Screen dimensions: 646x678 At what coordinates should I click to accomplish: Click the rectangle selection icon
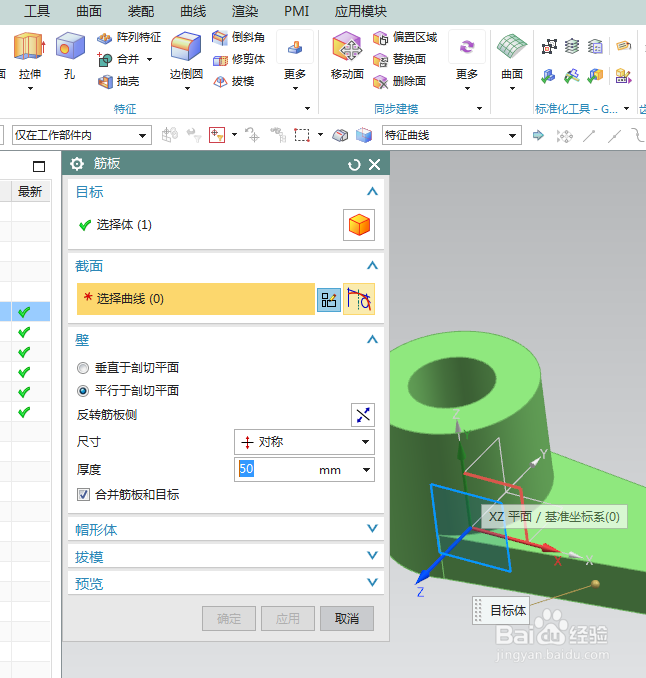point(302,135)
